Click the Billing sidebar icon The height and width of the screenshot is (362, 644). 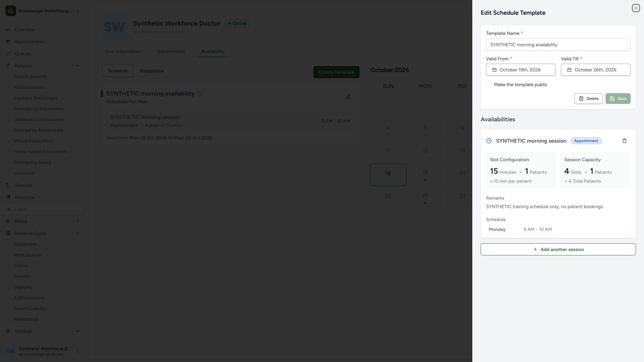click(8, 221)
